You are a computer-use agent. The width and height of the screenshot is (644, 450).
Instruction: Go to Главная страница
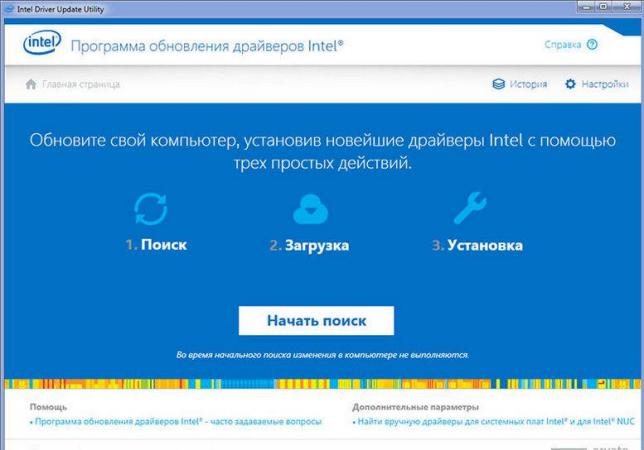(81, 84)
